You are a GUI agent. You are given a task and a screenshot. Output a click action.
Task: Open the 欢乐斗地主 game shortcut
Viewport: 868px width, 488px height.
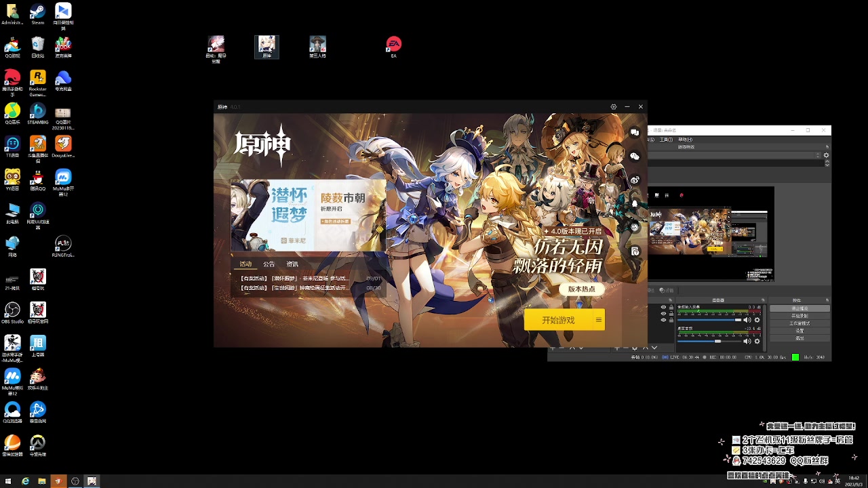tap(37, 378)
